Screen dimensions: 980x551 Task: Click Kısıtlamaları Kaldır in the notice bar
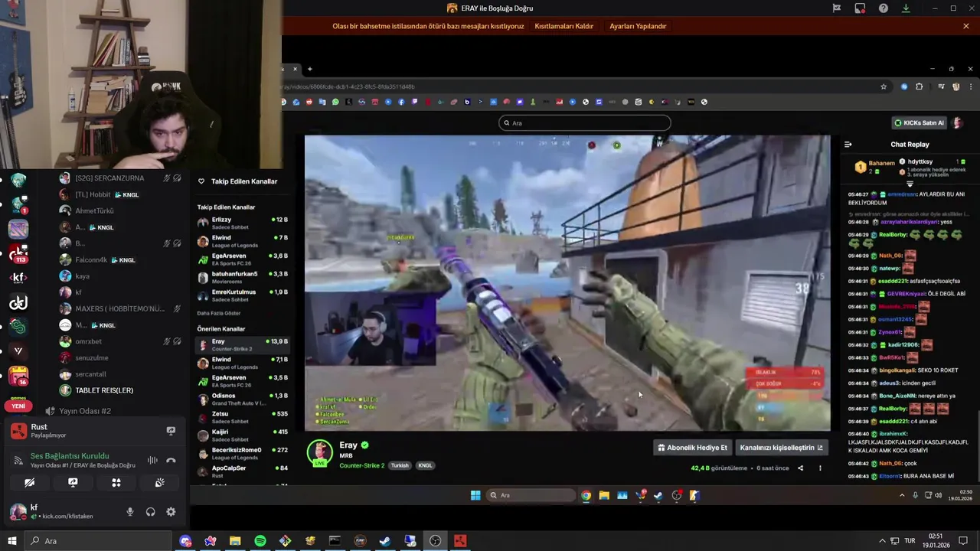coord(563,26)
